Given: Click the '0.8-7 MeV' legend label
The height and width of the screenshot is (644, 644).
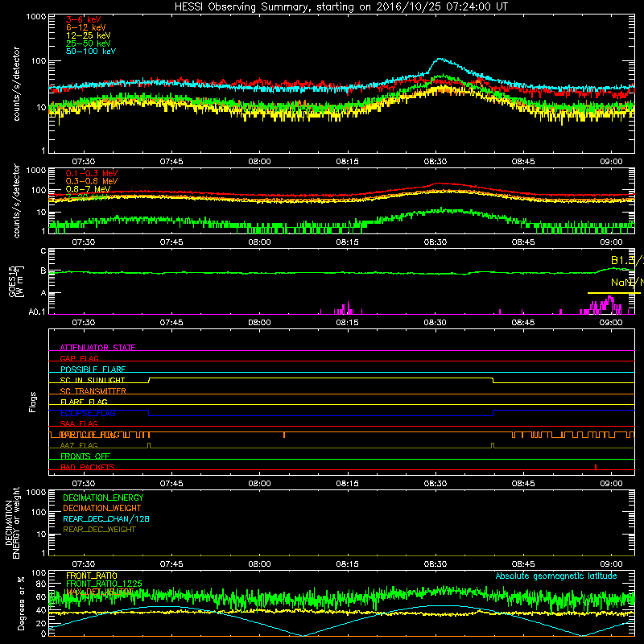Looking at the screenshot, I should [x=88, y=189].
